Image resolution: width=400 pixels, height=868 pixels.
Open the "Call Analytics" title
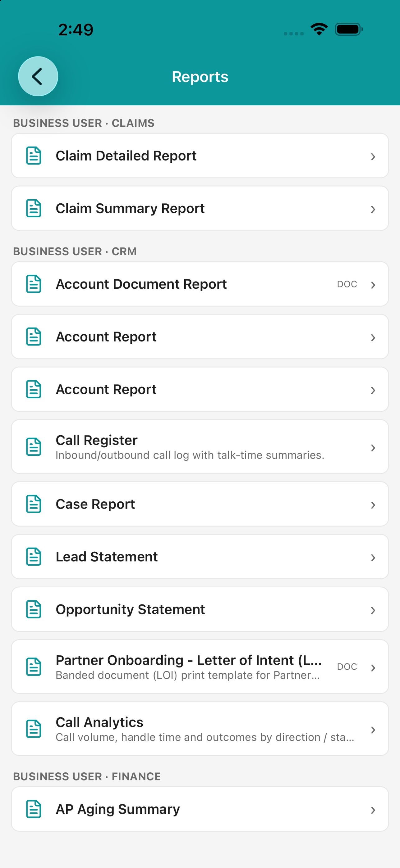click(99, 722)
